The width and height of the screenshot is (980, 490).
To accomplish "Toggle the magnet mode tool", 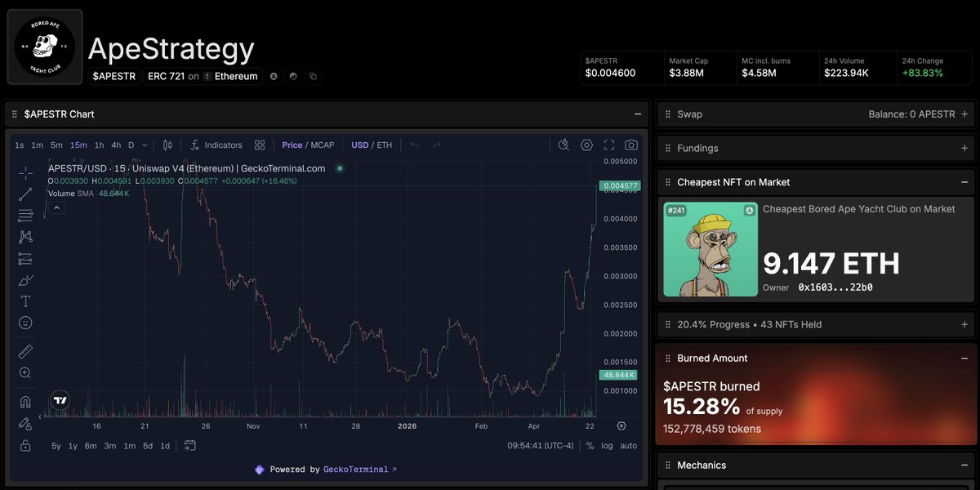I will coord(25,402).
